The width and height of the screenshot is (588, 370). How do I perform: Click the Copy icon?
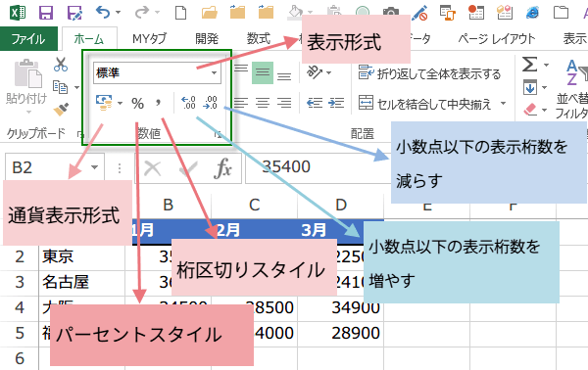[x=61, y=87]
